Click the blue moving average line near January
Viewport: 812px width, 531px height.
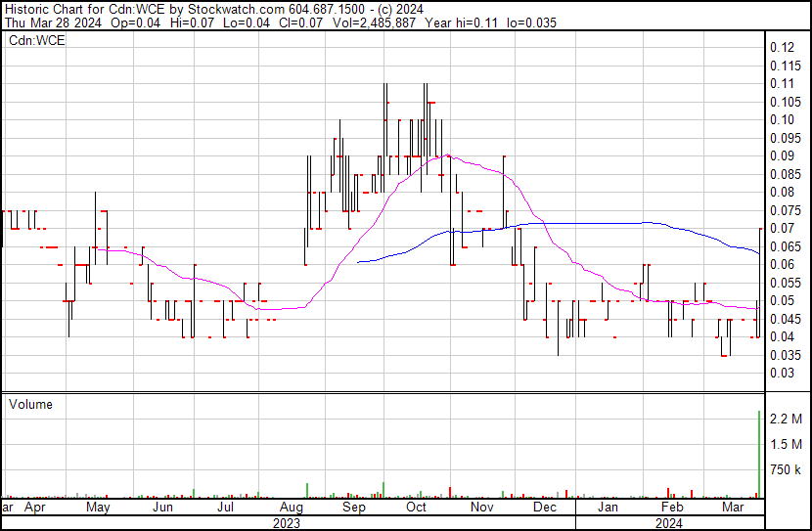(607, 223)
